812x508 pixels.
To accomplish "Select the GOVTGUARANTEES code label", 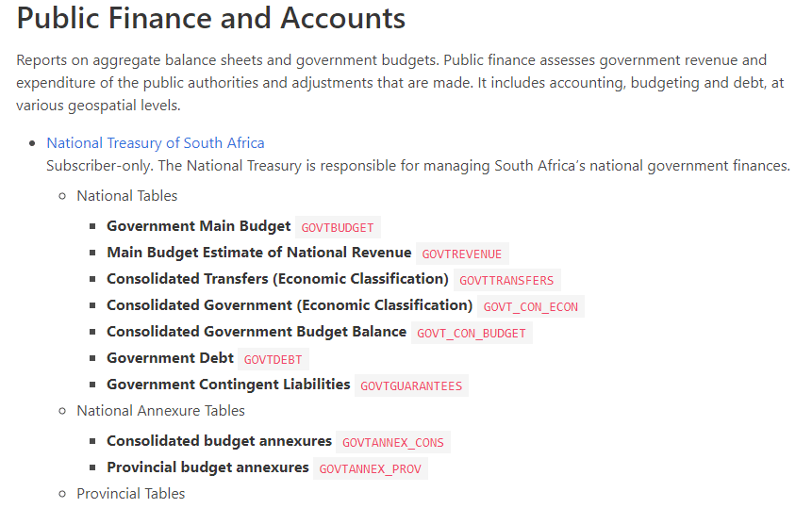I will pyautogui.click(x=411, y=385).
